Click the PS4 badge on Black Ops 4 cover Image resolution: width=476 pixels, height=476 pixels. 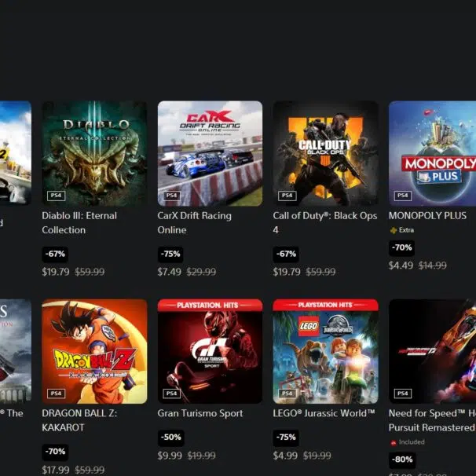[x=287, y=196]
